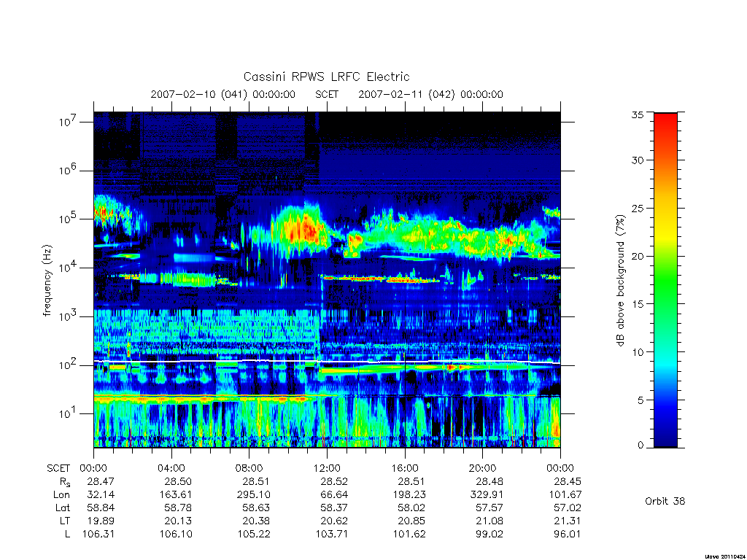
Task: Click the L value "103.71"
Action: (332, 534)
